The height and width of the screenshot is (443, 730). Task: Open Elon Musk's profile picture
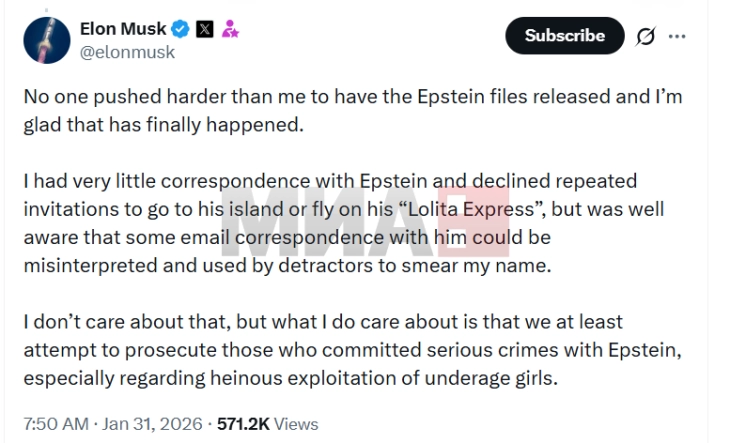[x=44, y=39]
